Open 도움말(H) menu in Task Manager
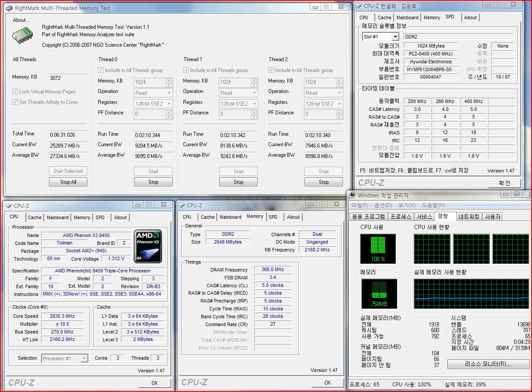532x392 pixels. 433,205
